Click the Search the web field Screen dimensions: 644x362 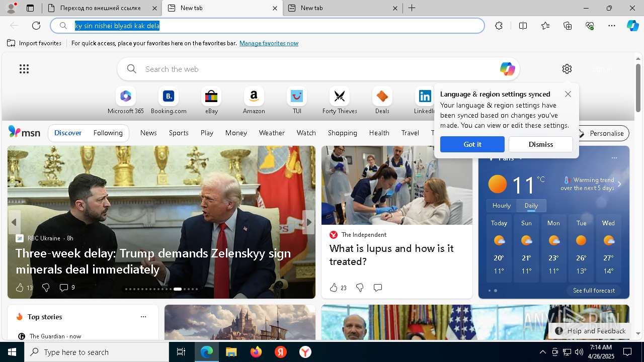coord(318,69)
